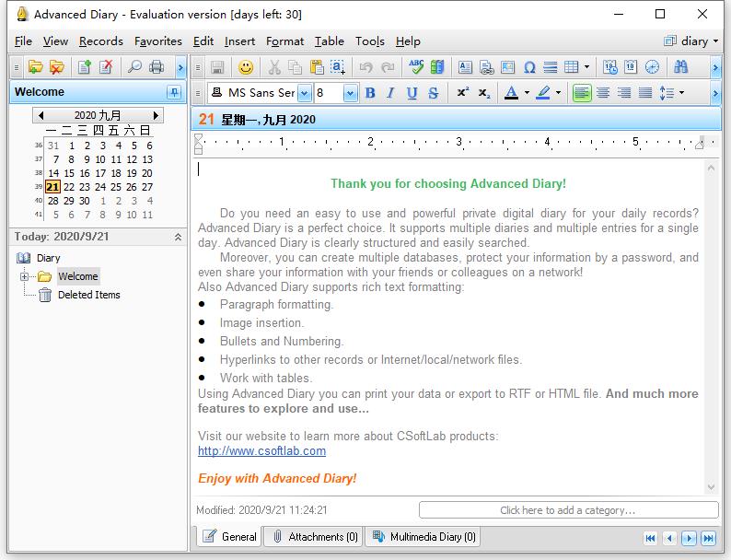The width and height of the screenshot is (731, 560).
Task: Enable center text alignment
Action: 603,93
